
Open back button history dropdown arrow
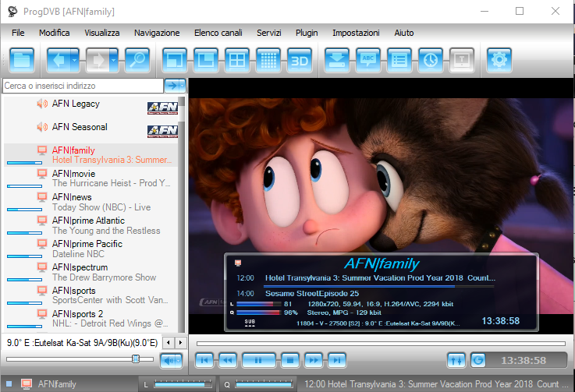(x=75, y=60)
